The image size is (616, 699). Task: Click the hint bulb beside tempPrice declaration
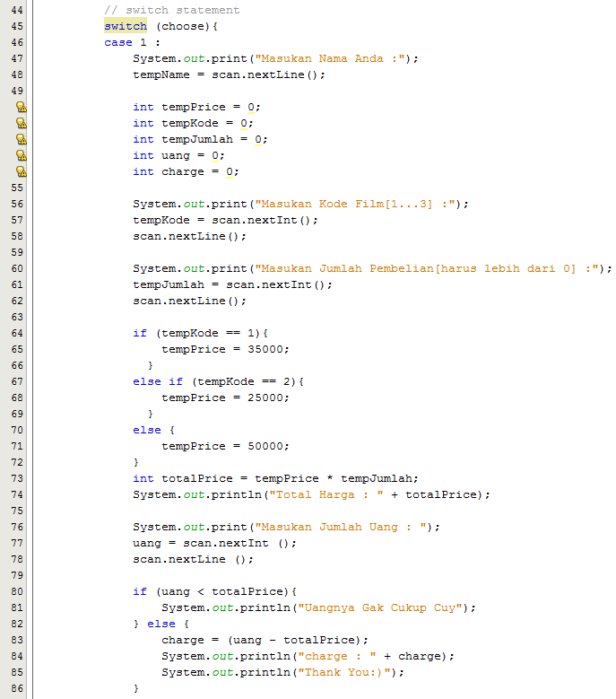pyautogui.click(x=21, y=107)
